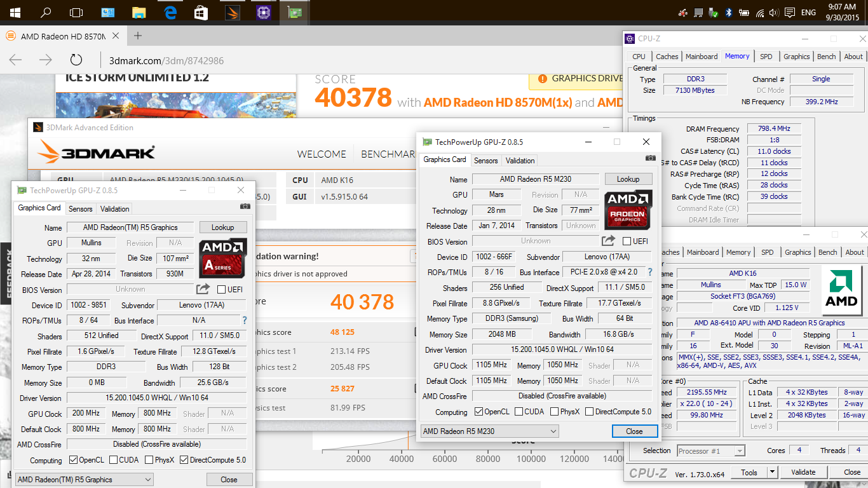Open the SPD tab in the CPU-Z Memory window
The width and height of the screenshot is (868, 488).
[766, 57]
